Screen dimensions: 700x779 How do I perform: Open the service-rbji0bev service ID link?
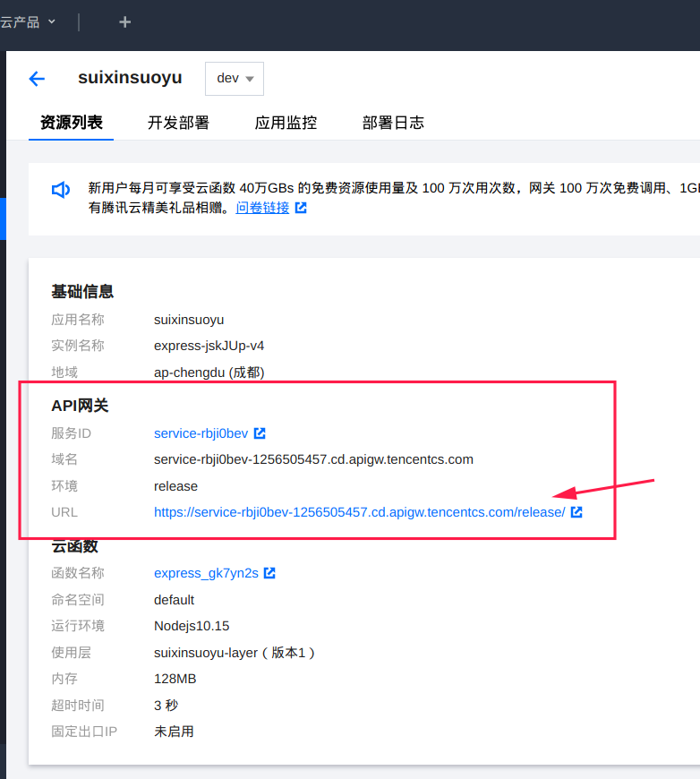tap(201, 433)
